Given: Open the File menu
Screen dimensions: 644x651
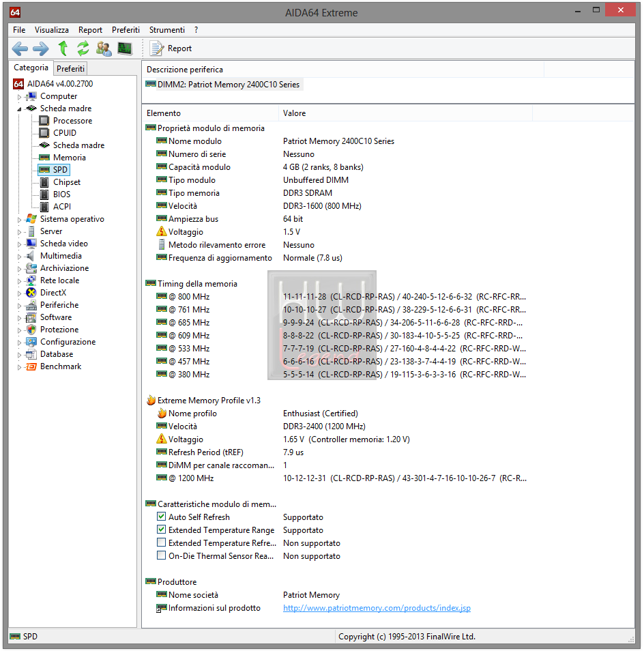Looking at the screenshot, I should 19,30.
